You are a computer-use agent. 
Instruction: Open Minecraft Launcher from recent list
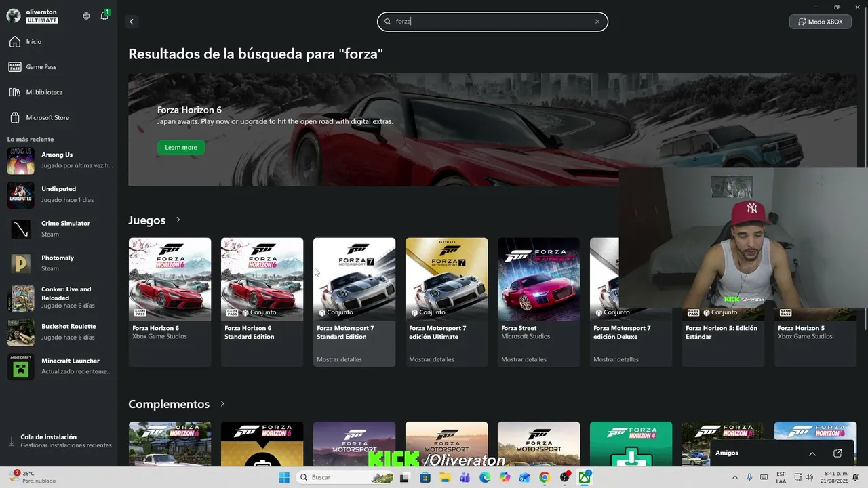pos(59,366)
